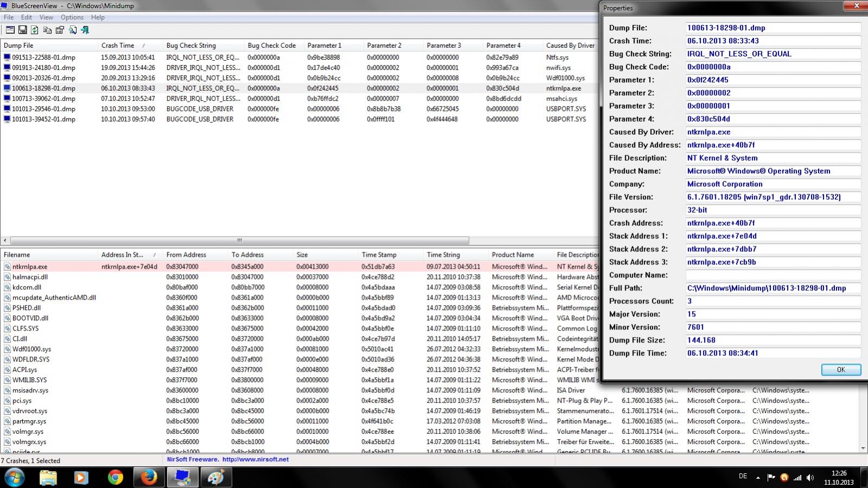Screen dimensions: 868x488
Task: Open the nirsoft.net link in status bar
Action: tap(256, 459)
